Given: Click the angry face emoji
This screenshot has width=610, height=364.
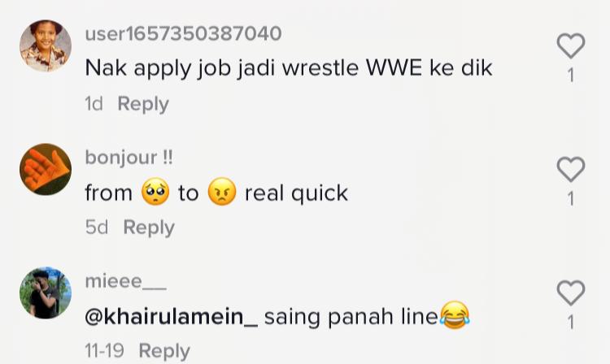Looking at the screenshot, I should (x=222, y=192).
